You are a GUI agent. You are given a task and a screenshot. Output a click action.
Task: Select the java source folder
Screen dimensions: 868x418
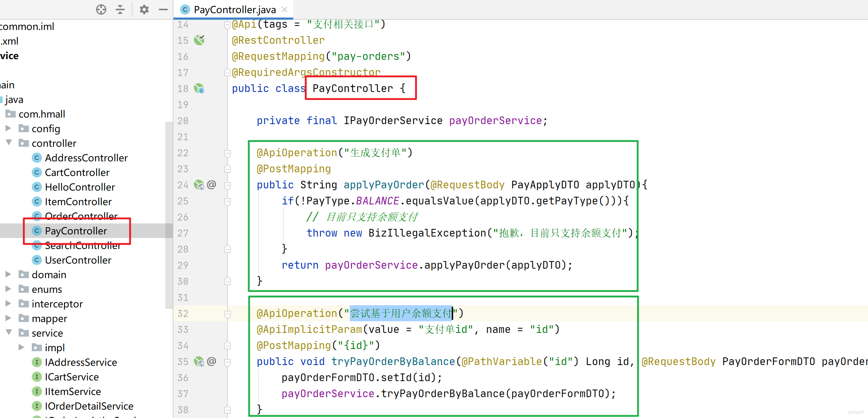tap(14, 99)
